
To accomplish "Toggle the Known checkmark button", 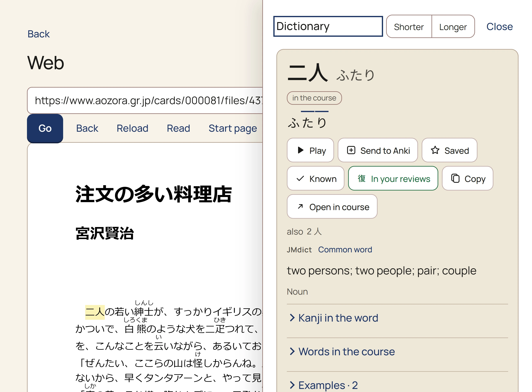I will pos(315,178).
